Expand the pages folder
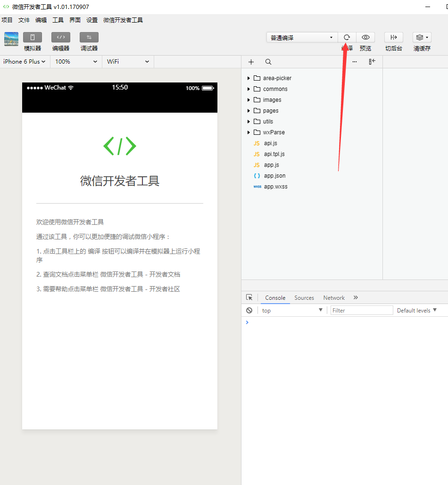This screenshot has width=448, height=485. click(249, 111)
